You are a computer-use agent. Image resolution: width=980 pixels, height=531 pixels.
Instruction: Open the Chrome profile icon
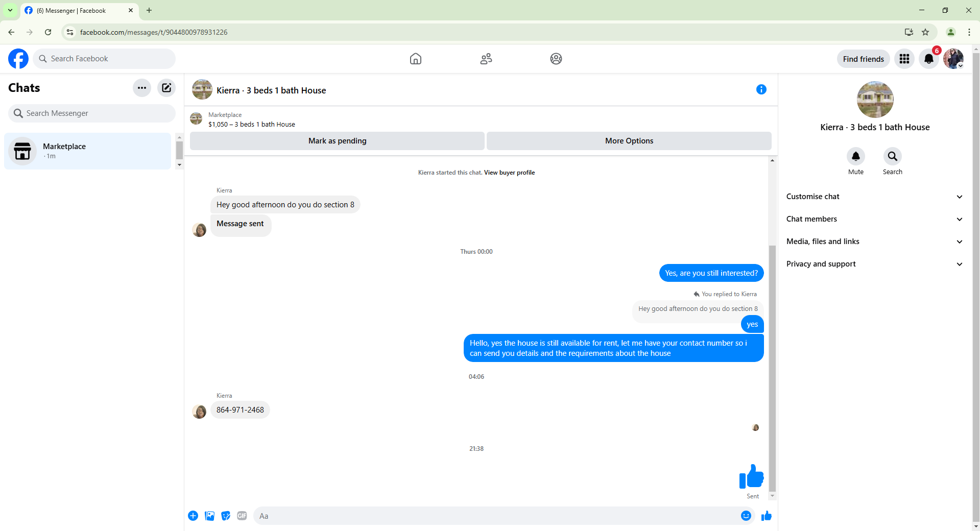click(x=951, y=32)
